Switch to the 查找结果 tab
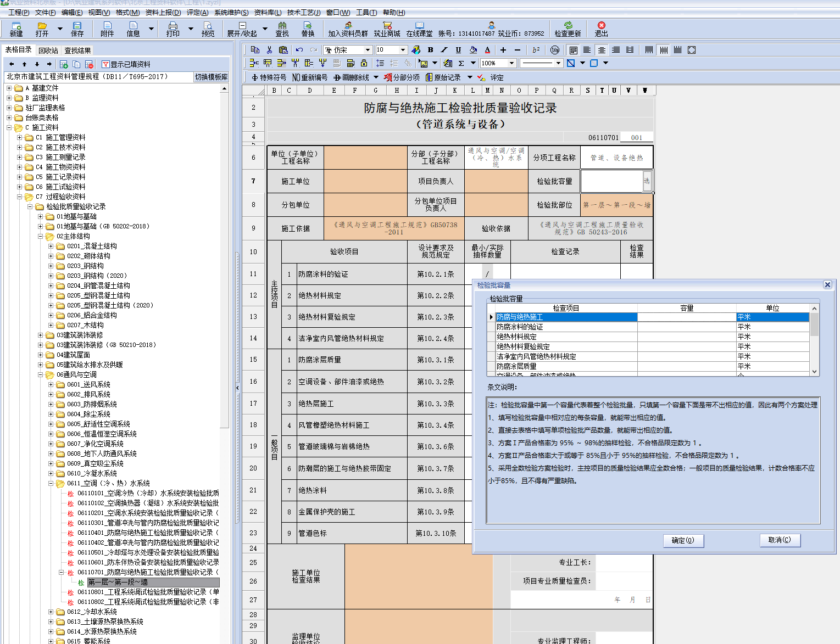The height and width of the screenshot is (644, 840). [78, 50]
